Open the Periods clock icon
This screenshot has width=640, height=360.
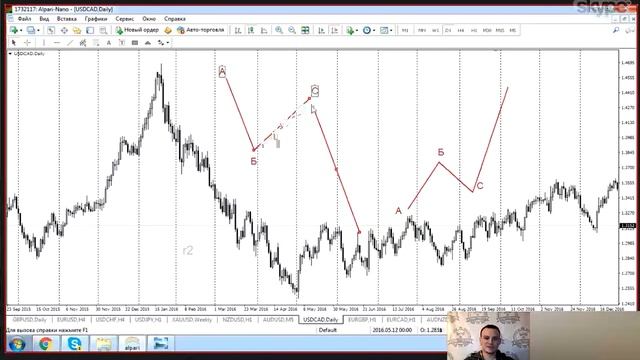coord(367,30)
